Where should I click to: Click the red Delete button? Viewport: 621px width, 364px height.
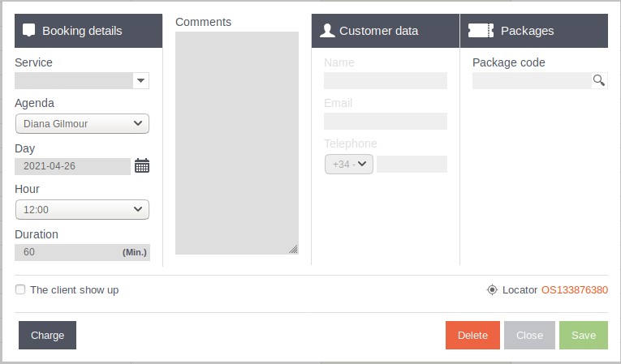point(472,335)
